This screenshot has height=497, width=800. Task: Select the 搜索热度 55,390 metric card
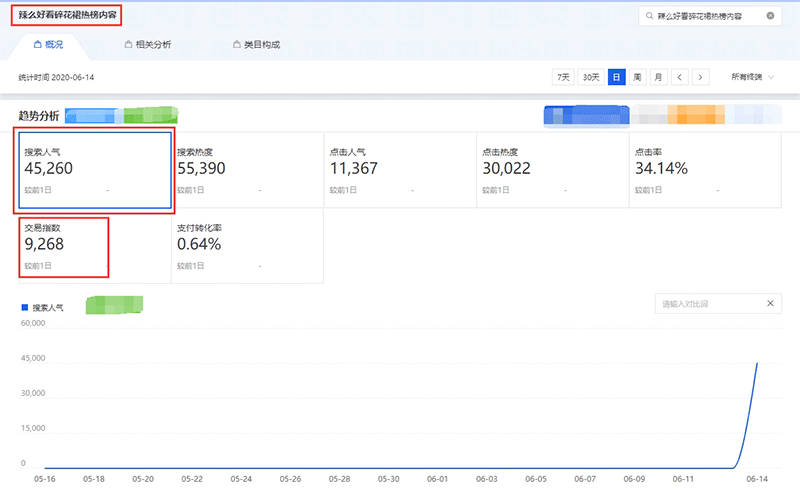click(x=247, y=169)
